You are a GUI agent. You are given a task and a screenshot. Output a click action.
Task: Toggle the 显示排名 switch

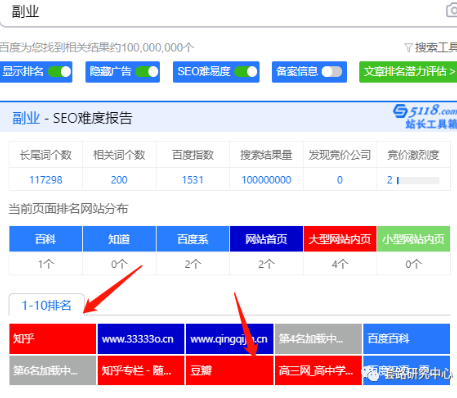click(x=60, y=72)
